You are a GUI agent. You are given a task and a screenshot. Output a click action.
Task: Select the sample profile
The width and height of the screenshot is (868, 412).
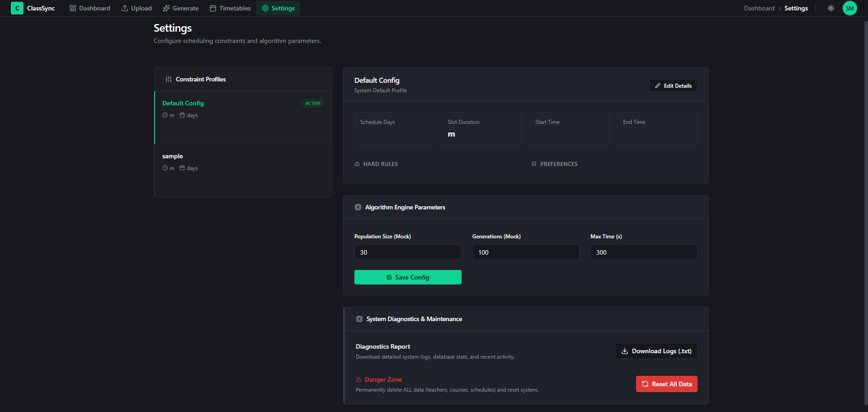point(243,170)
